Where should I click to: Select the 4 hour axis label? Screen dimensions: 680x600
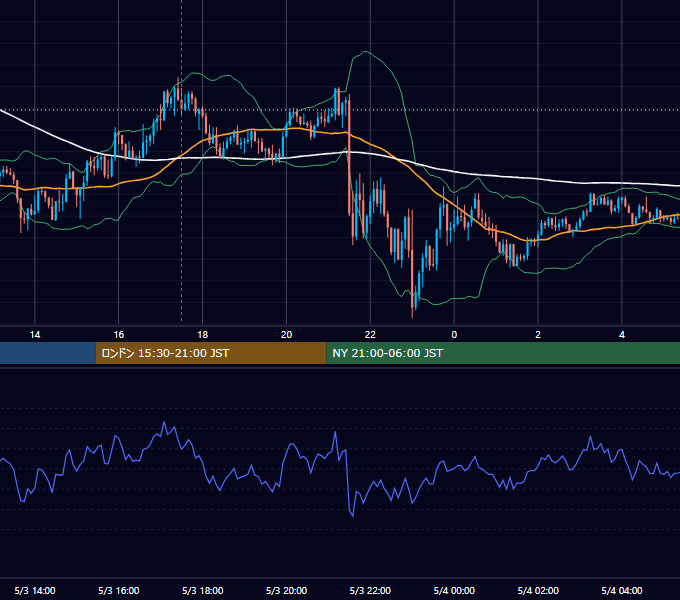click(x=622, y=335)
